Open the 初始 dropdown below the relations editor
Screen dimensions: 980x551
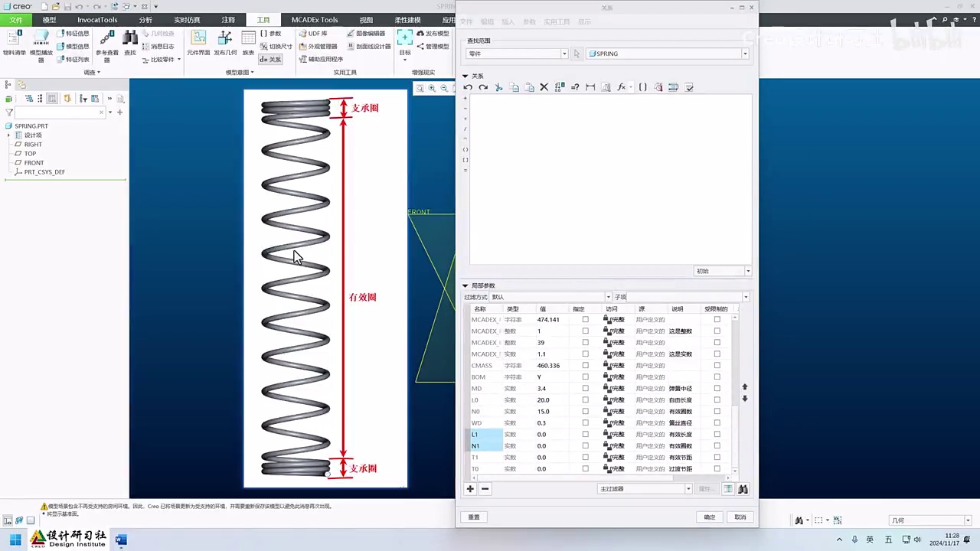(723, 271)
